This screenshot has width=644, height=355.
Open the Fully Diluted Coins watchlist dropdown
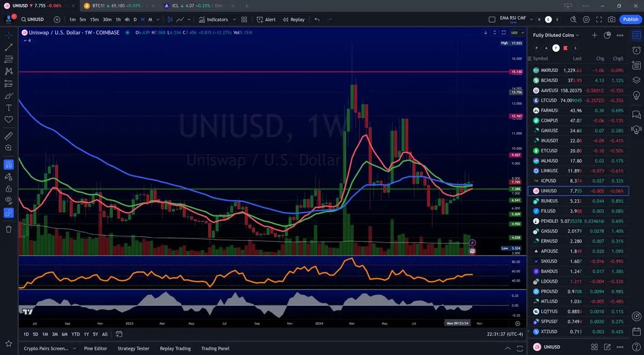[556, 35]
